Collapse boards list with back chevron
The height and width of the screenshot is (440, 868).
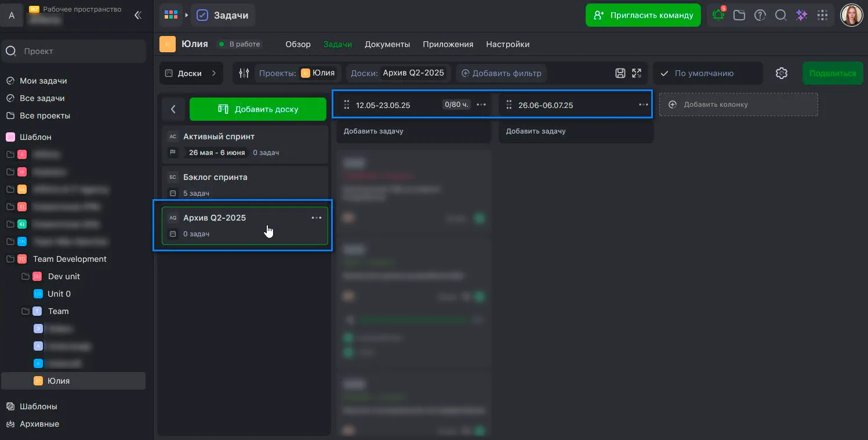173,109
